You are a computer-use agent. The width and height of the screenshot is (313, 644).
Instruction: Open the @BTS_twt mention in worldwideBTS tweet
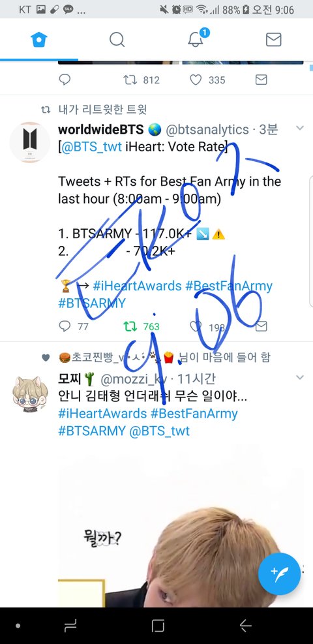(x=91, y=147)
